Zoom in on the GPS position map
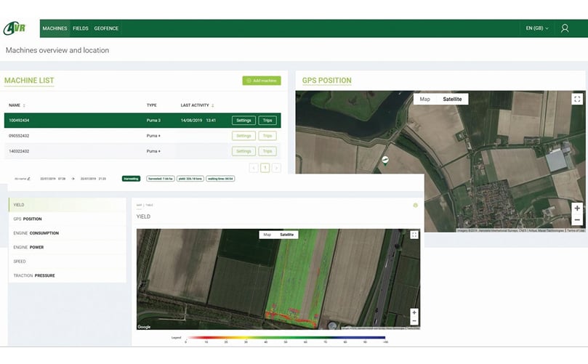The image size is (588, 364). coord(577,208)
